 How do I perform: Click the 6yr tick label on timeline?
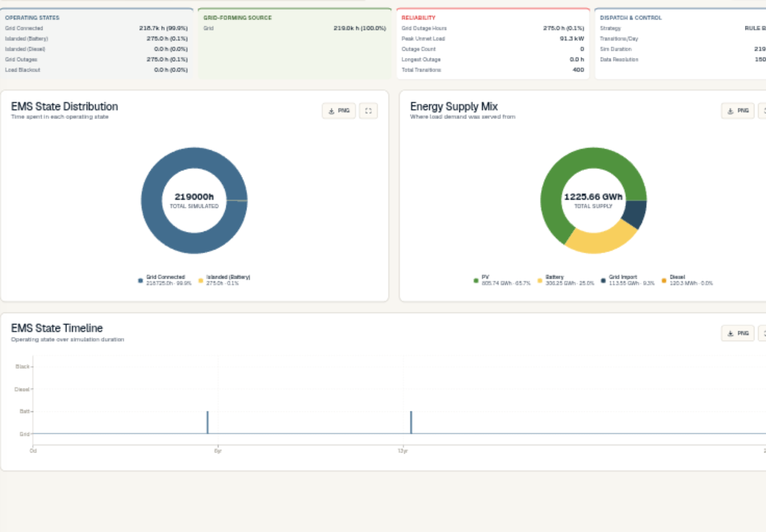(x=218, y=451)
